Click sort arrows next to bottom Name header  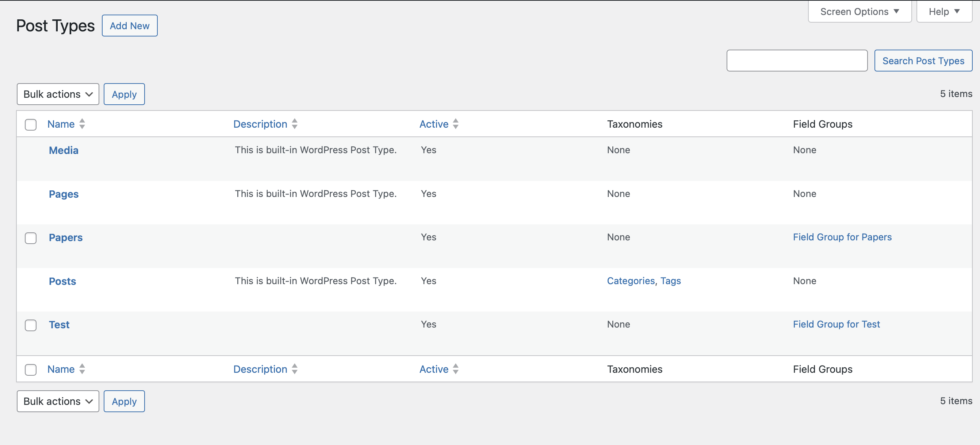(82, 369)
